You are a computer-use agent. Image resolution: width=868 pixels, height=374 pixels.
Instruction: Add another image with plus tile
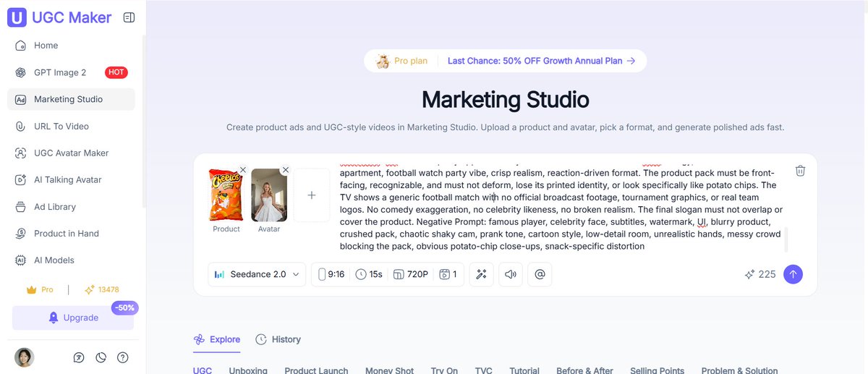pos(312,195)
